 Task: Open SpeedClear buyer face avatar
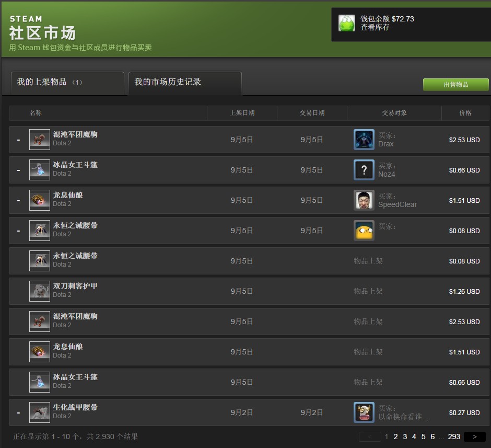tap(364, 200)
